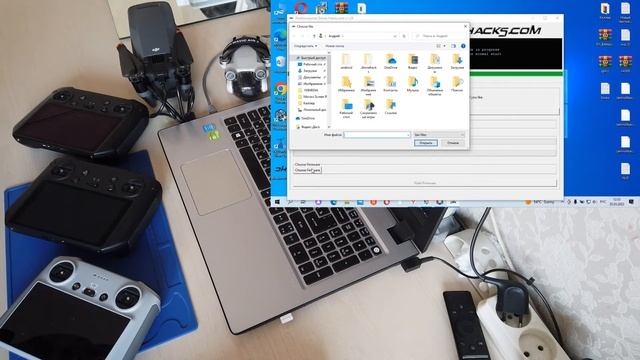Expand the view options dropdown arrow
640x360 pixels.
(444, 46)
